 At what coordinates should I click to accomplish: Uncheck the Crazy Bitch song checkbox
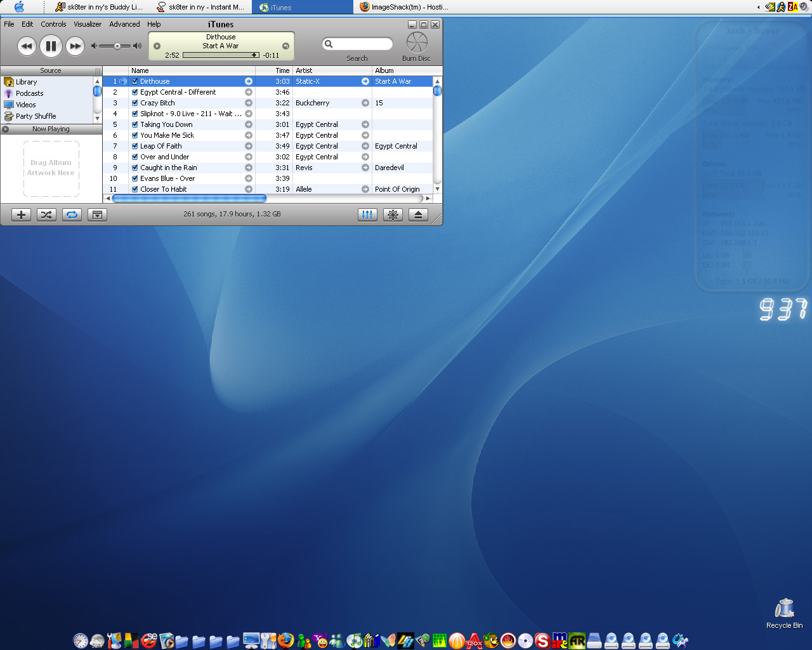[x=134, y=103]
